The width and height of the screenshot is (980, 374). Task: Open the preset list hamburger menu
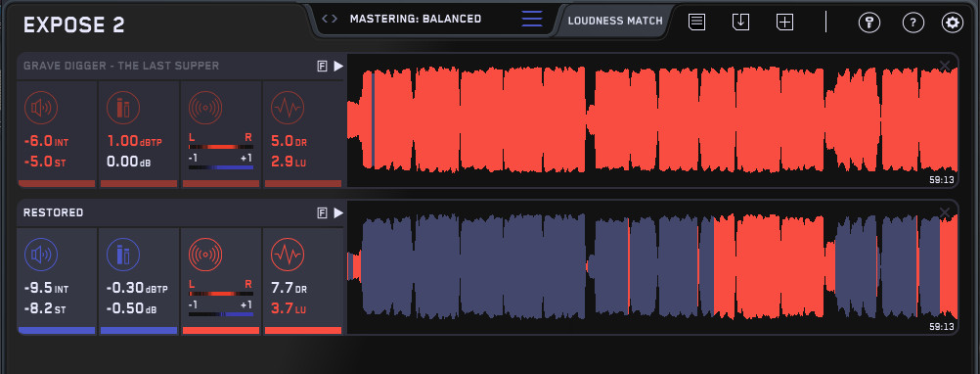(532, 19)
